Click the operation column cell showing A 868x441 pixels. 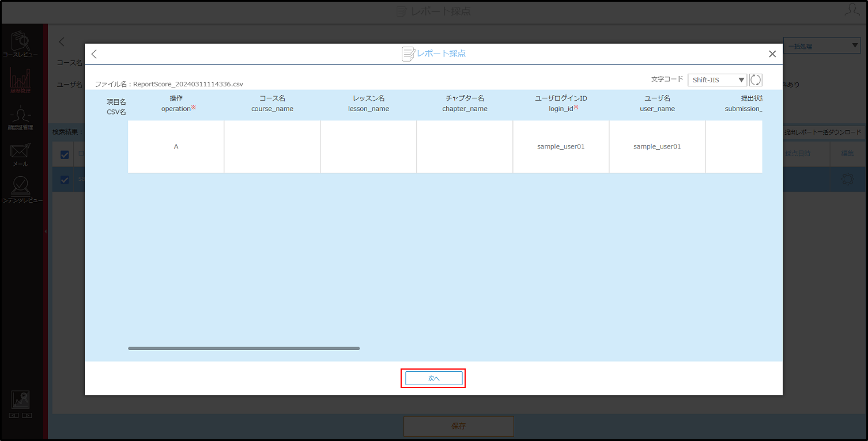[x=176, y=147]
